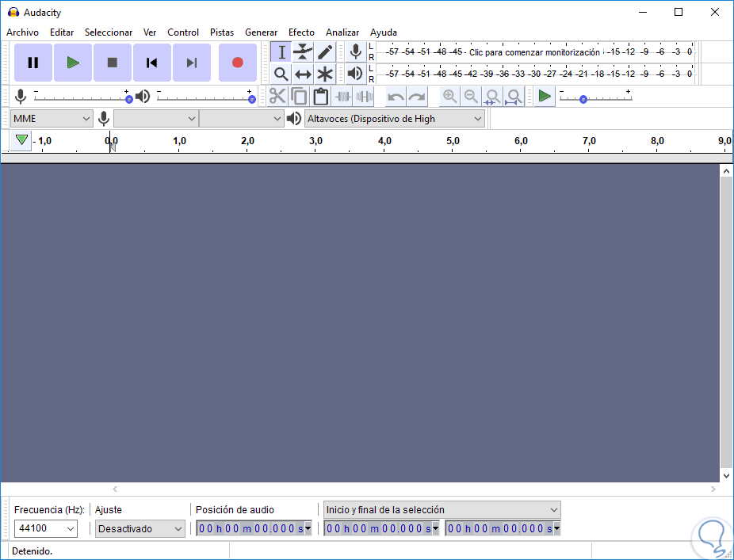
Task: Select the Multi-tool asterisk icon
Action: point(325,74)
